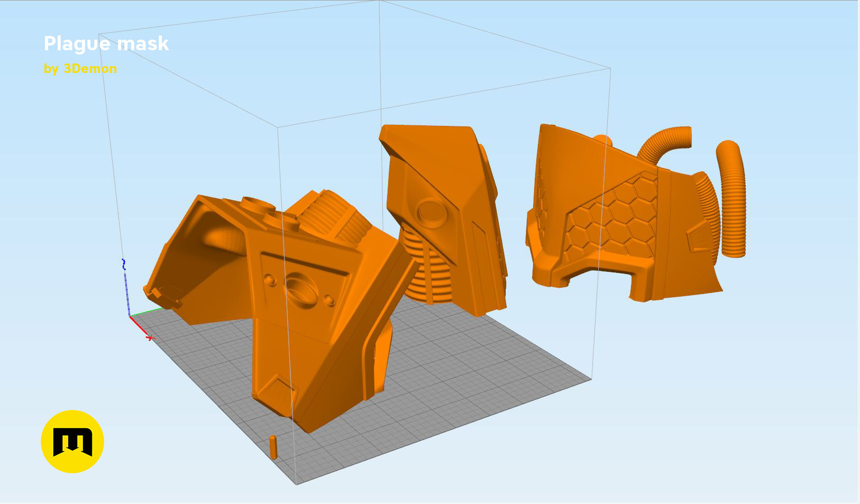
Task: Open the "by 3Demon" author credit
Action: 80,69
